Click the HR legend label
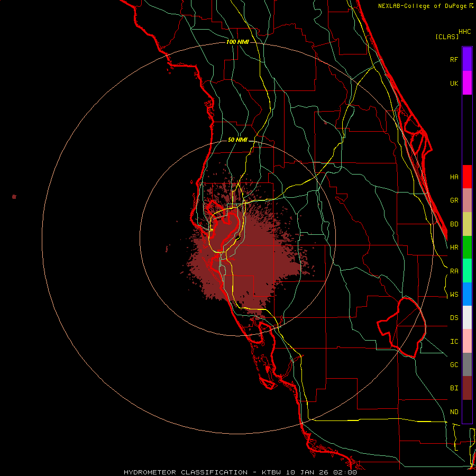 click(x=454, y=248)
